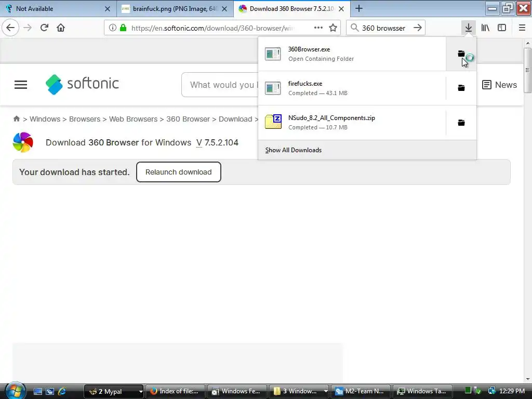The height and width of the screenshot is (399, 532).
Task: Switch to the Not Available tab
Action: (x=58, y=9)
